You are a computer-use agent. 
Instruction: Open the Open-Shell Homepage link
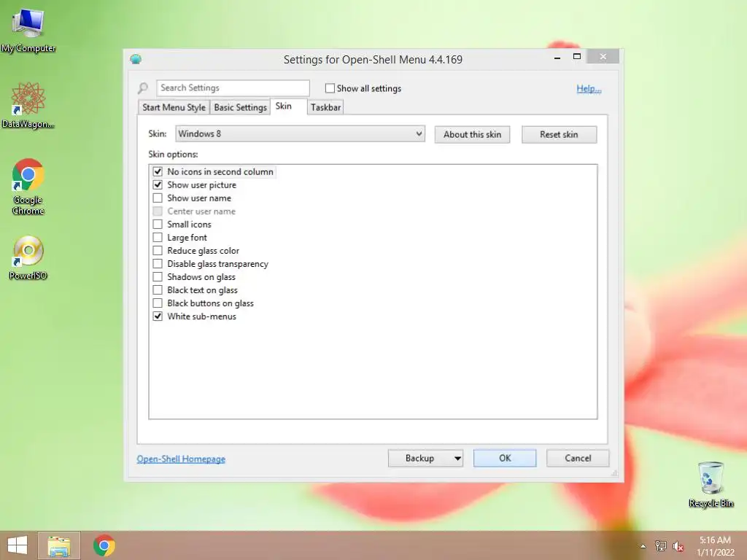[181, 459]
